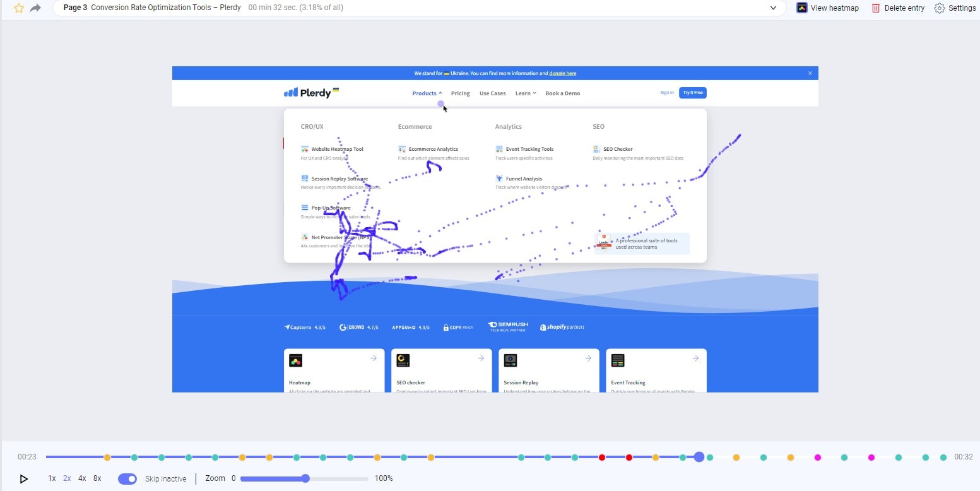Click the Event Tracking card icon
The image size is (980, 491).
(x=618, y=360)
